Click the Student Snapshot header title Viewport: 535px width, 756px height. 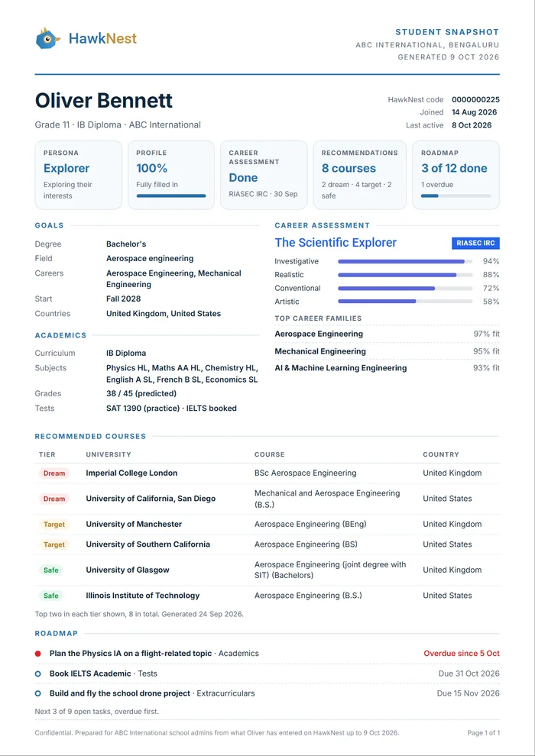click(447, 32)
